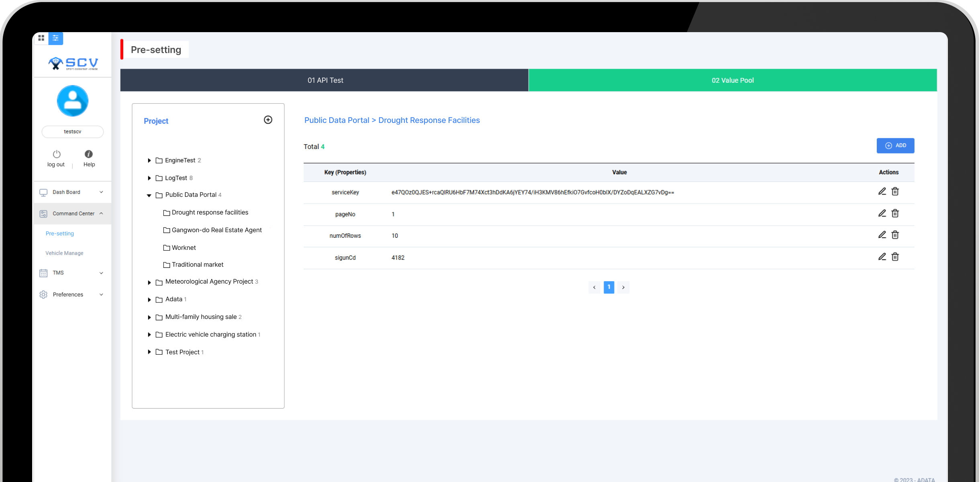Delete the sigunCd row

(x=895, y=257)
